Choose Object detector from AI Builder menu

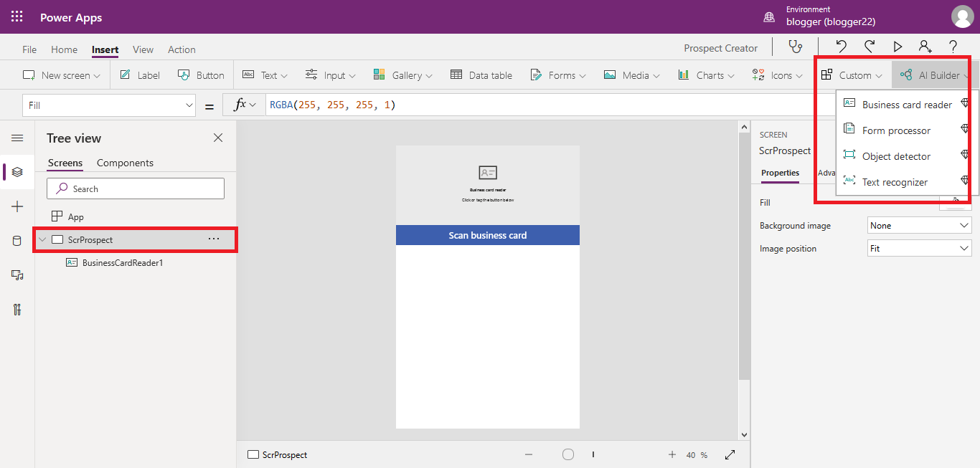click(x=907, y=156)
